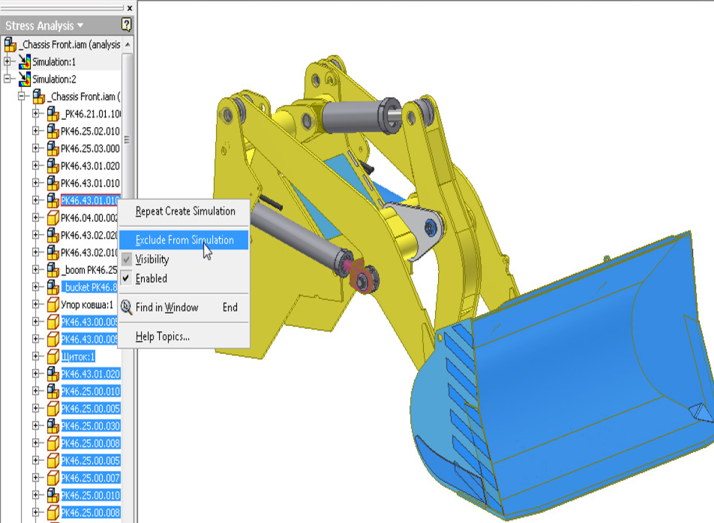Select the root _Chassis Front.iam (analysis) node
Image resolution: width=714 pixels, height=523 pixels.
pos(71,45)
